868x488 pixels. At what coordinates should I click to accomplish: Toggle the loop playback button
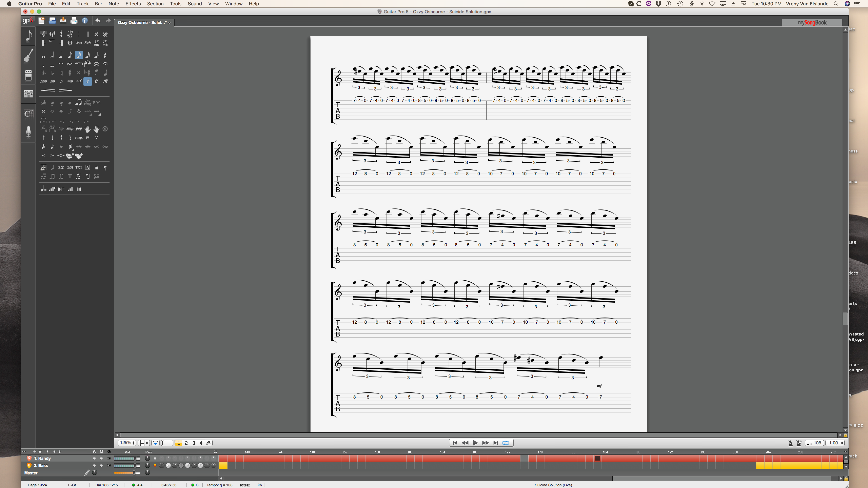coord(505,443)
